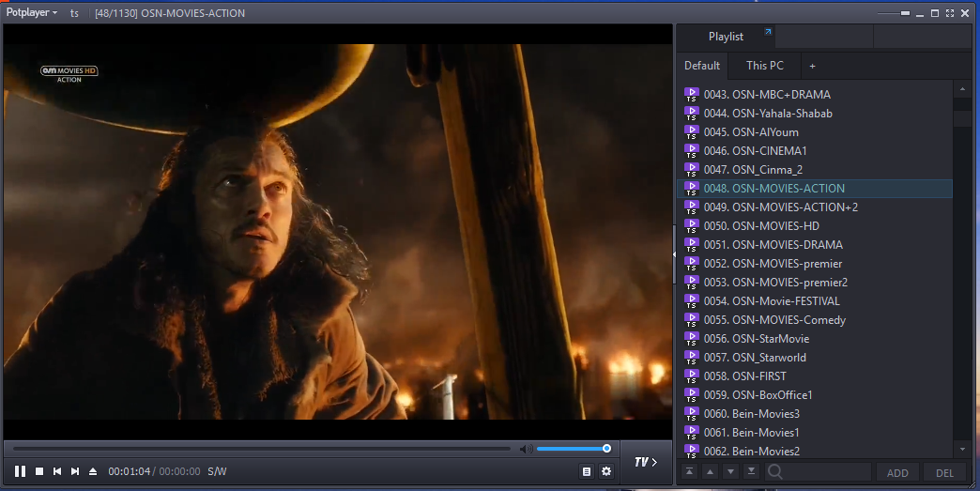Collapse playlist with the side divider arrow
980x491 pixels.
tap(674, 253)
